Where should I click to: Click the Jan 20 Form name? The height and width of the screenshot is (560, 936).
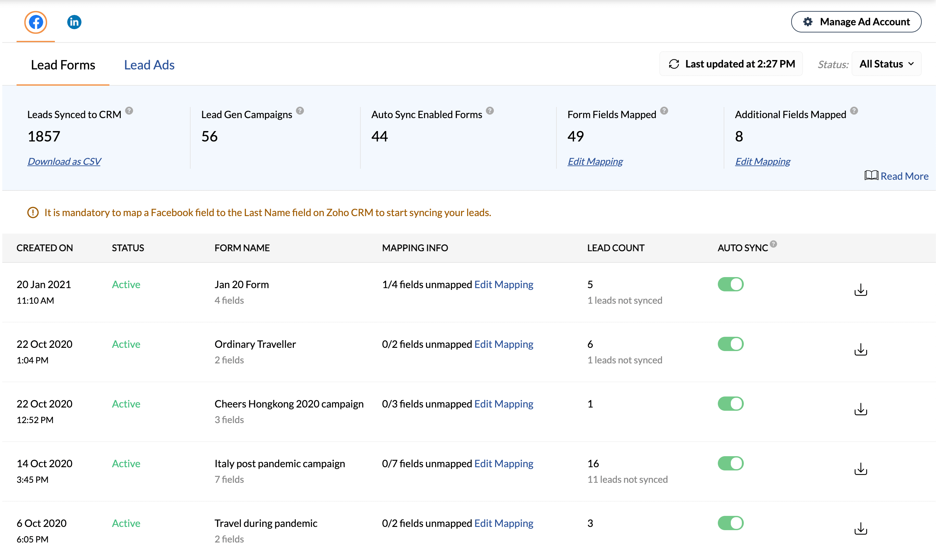tap(242, 285)
